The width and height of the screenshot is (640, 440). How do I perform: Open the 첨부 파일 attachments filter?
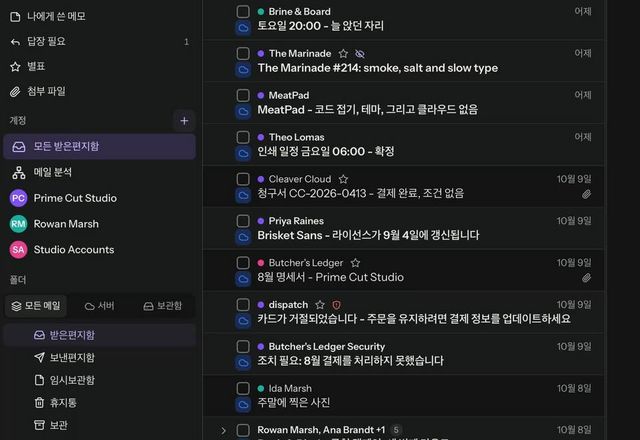(x=98, y=91)
